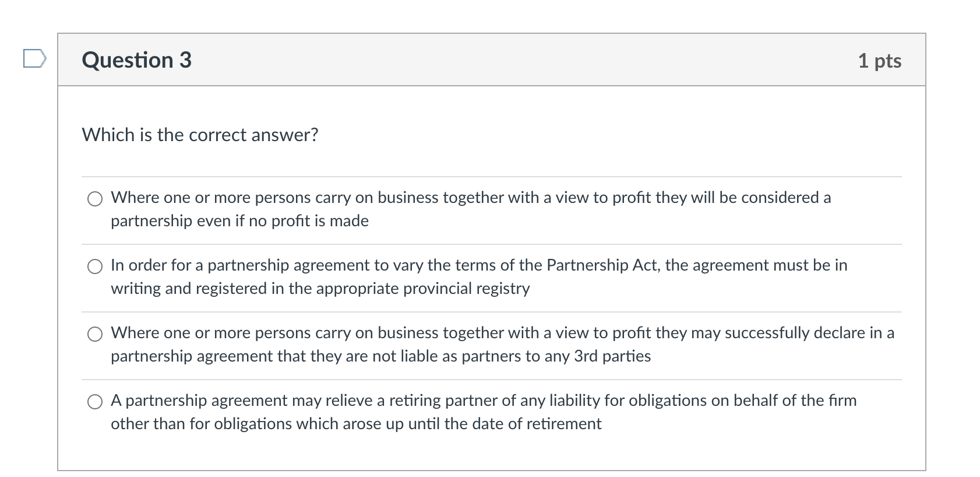
Task: Select the radio button for the first answer option
Action: [x=94, y=199]
